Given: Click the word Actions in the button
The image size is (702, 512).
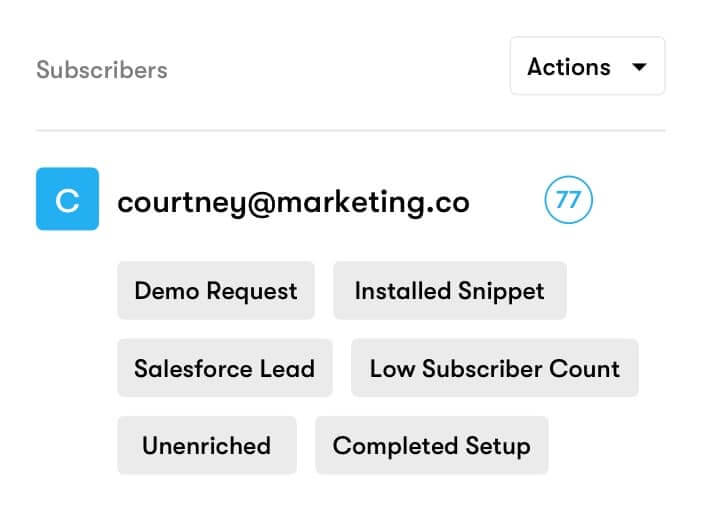Looking at the screenshot, I should tap(568, 67).
